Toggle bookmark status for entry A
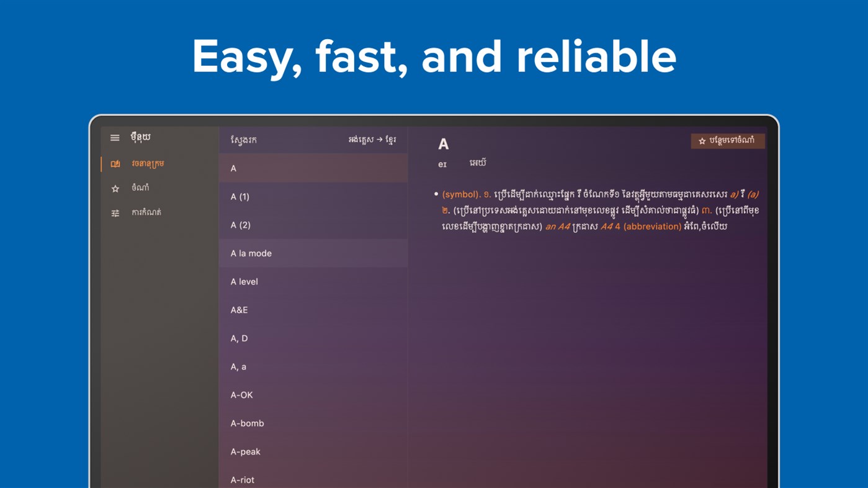This screenshot has height=488, width=868. click(x=727, y=140)
